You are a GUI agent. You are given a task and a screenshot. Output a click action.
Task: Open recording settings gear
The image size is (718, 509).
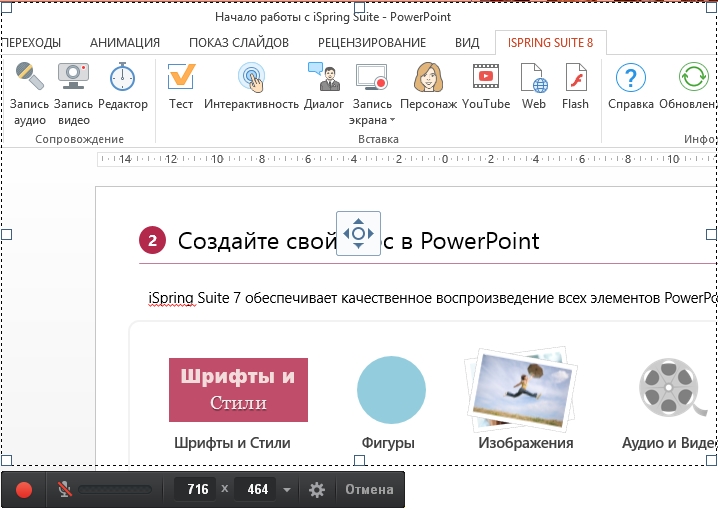316,490
